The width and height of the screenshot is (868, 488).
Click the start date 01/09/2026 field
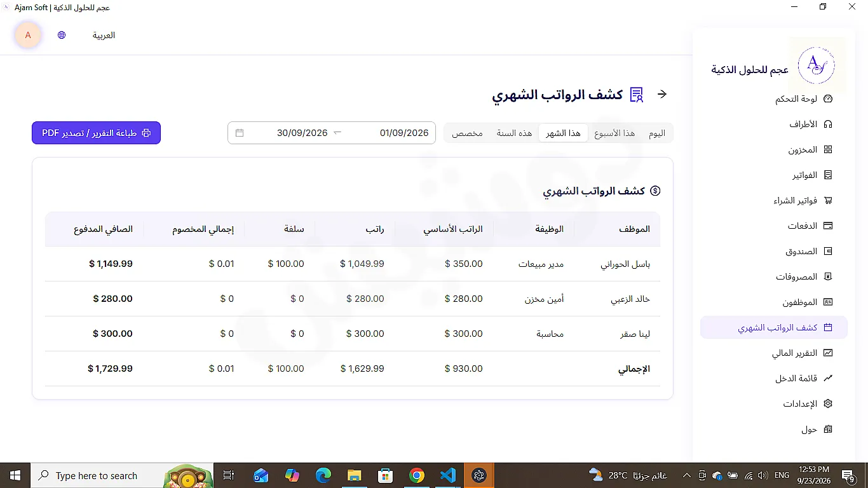[x=404, y=133]
